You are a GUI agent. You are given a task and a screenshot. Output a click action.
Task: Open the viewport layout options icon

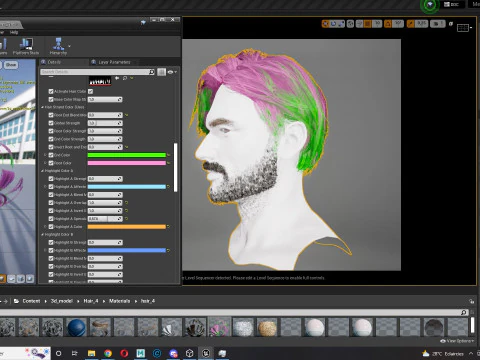pos(463,28)
